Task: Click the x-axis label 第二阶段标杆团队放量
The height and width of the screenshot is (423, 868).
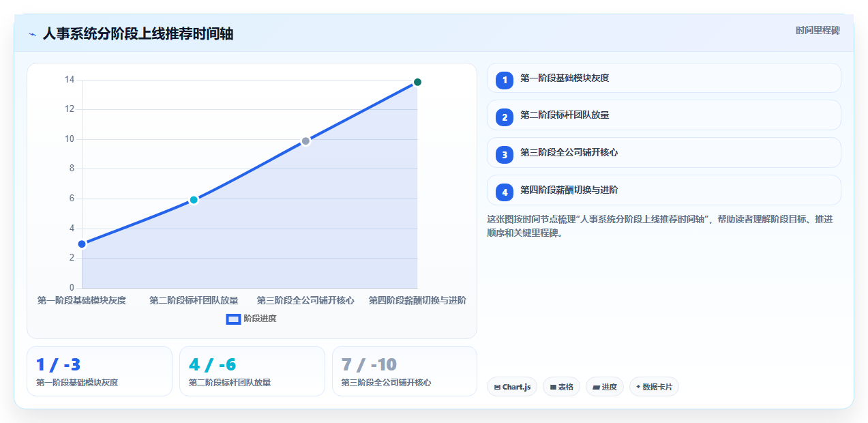Action: point(194,300)
